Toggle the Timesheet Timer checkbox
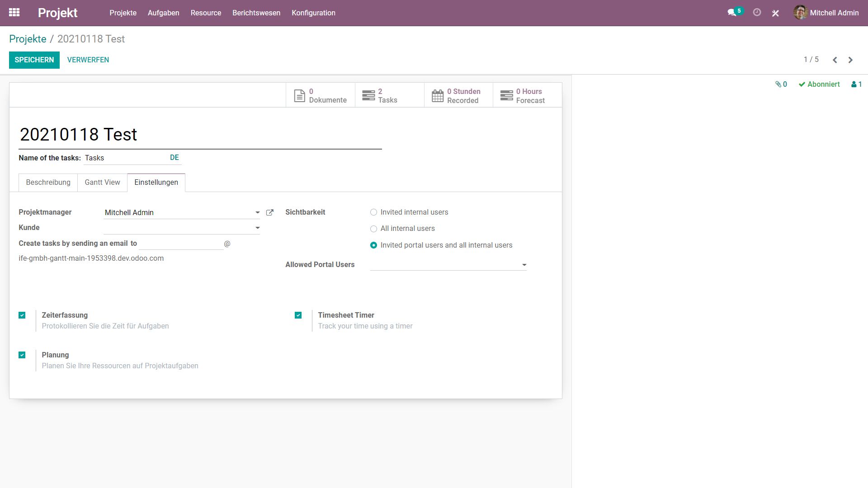This screenshot has height=488, width=868. [298, 315]
